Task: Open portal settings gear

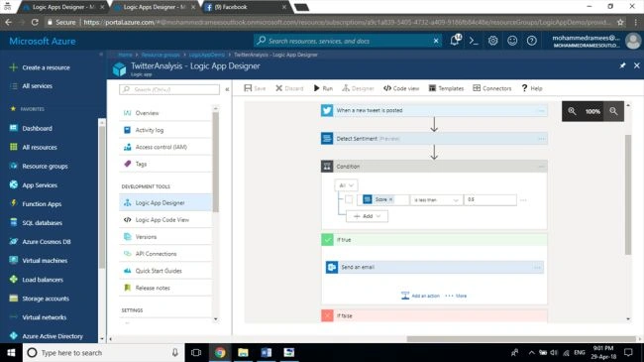Action: [x=492, y=41]
